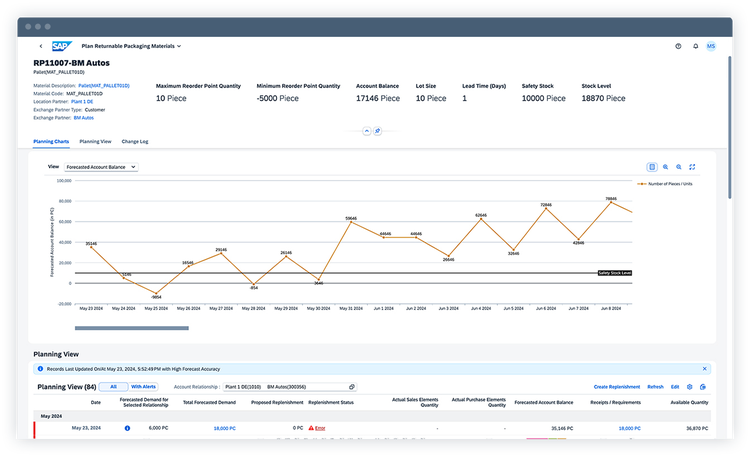Open the Forecasted Account Balance view dropdown
The image size is (750, 456).
[101, 167]
